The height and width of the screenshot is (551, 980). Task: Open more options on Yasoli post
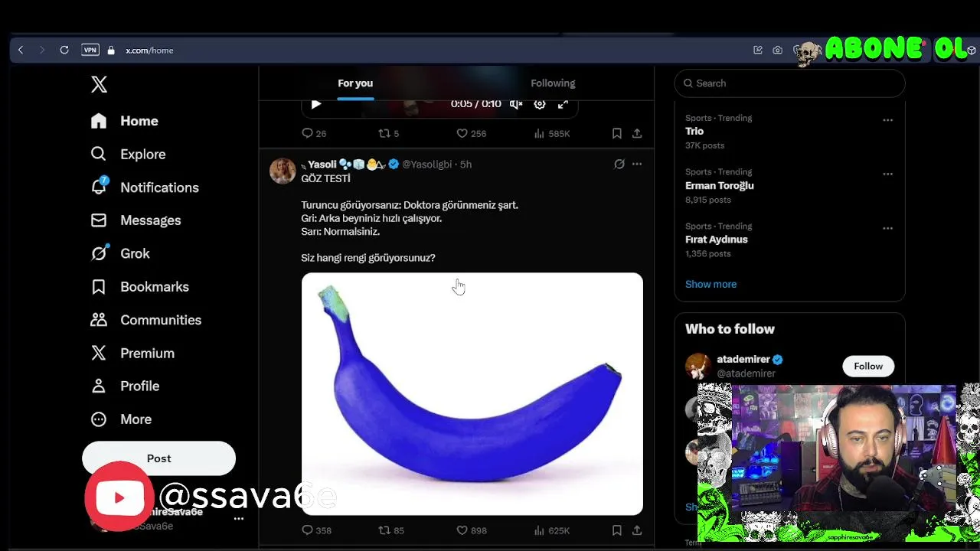tap(637, 164)
